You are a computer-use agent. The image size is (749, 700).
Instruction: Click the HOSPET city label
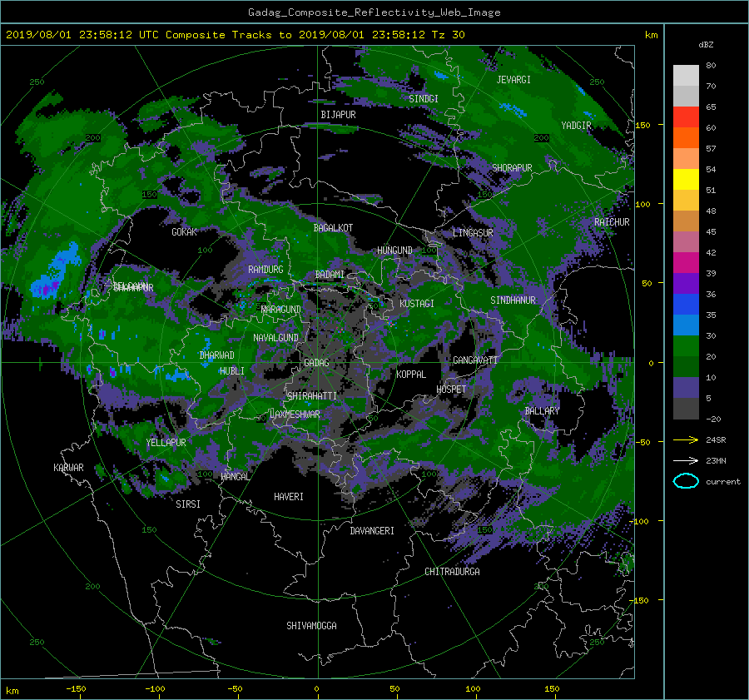tap(451, 390)
